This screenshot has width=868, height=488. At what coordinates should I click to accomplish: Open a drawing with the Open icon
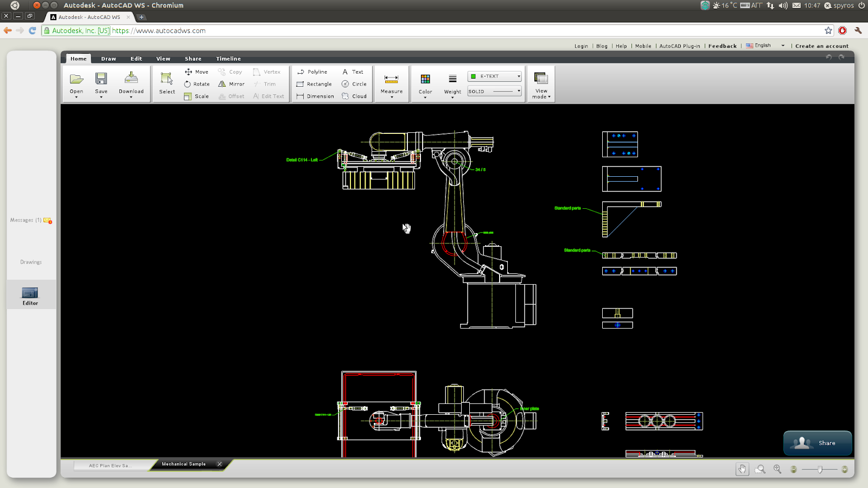click(76, 79)
